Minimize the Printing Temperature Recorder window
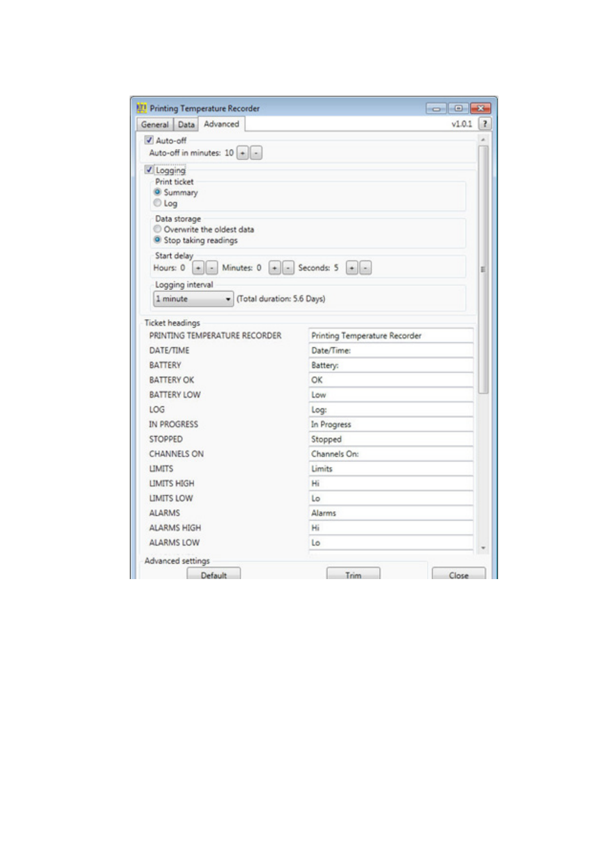612x868 pixels. [436, 108]
